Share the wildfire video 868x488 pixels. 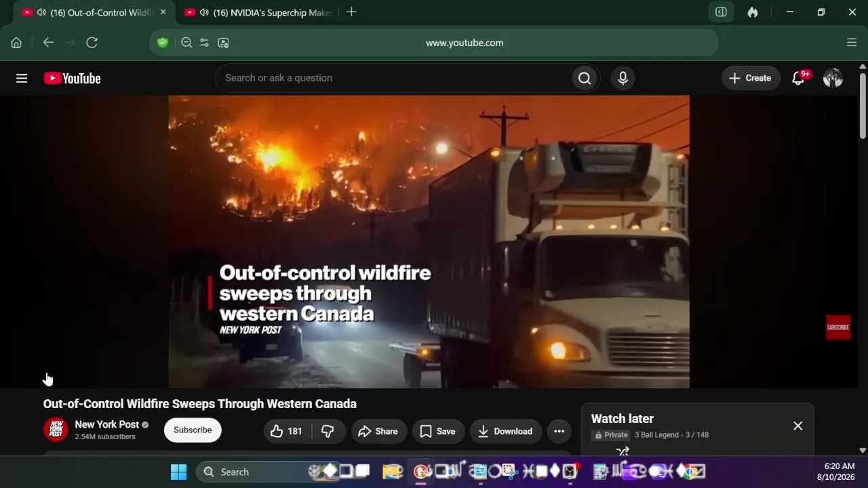pos(378,431)
